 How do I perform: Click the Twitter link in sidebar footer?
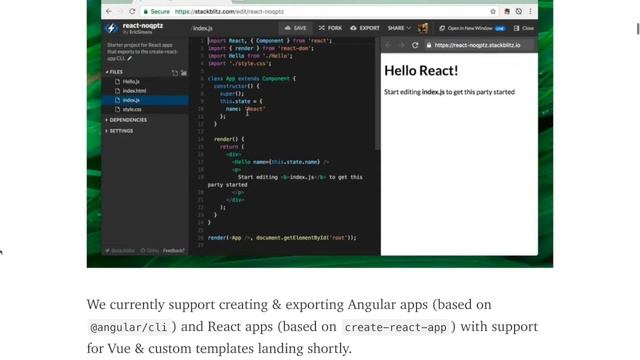click(120, 251)
